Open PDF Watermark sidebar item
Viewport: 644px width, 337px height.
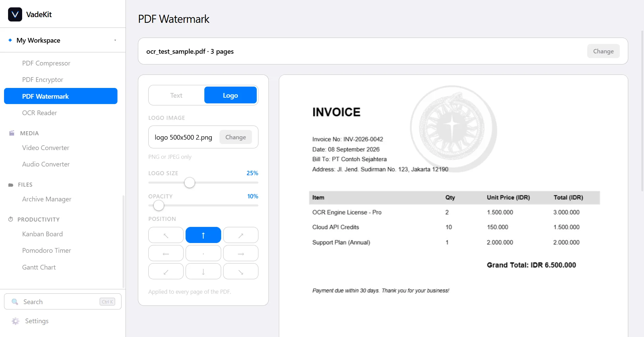click(61, 96)
